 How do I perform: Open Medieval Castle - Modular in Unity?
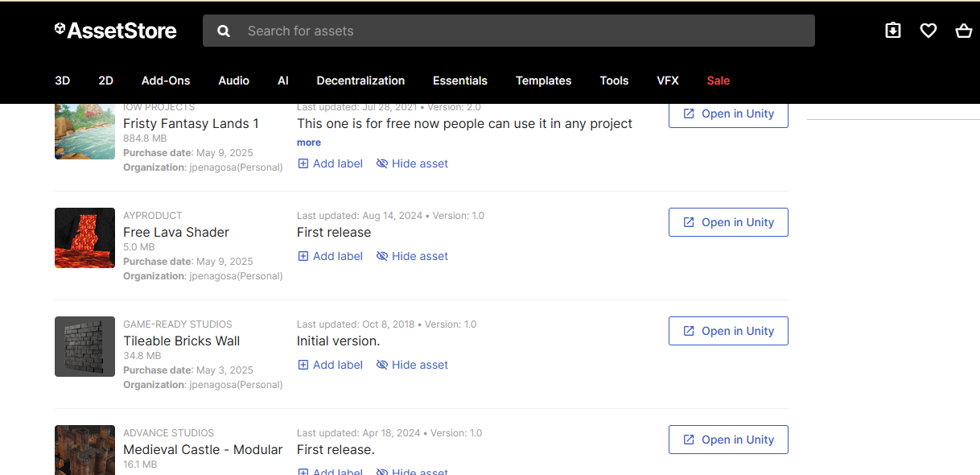click(728, 440)
